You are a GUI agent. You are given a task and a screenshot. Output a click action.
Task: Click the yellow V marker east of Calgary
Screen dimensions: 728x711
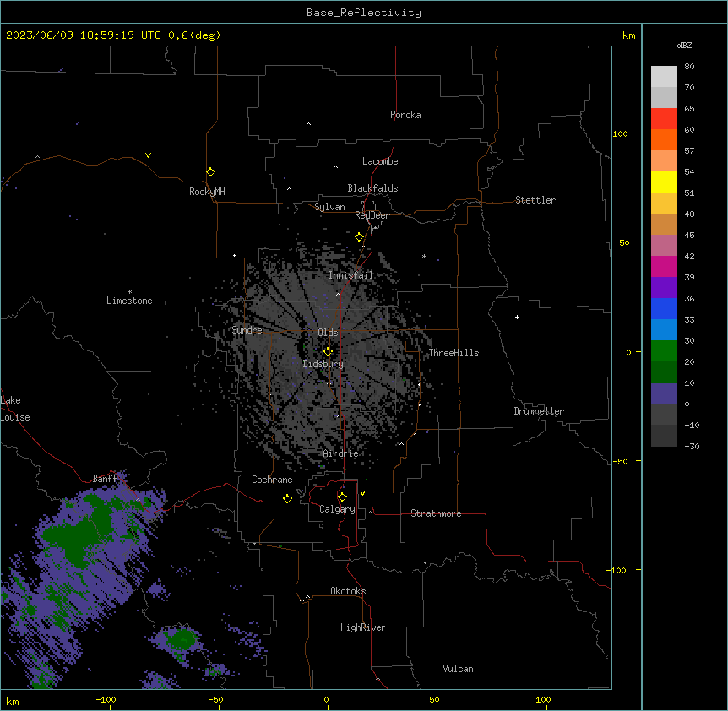pos(362,493)
